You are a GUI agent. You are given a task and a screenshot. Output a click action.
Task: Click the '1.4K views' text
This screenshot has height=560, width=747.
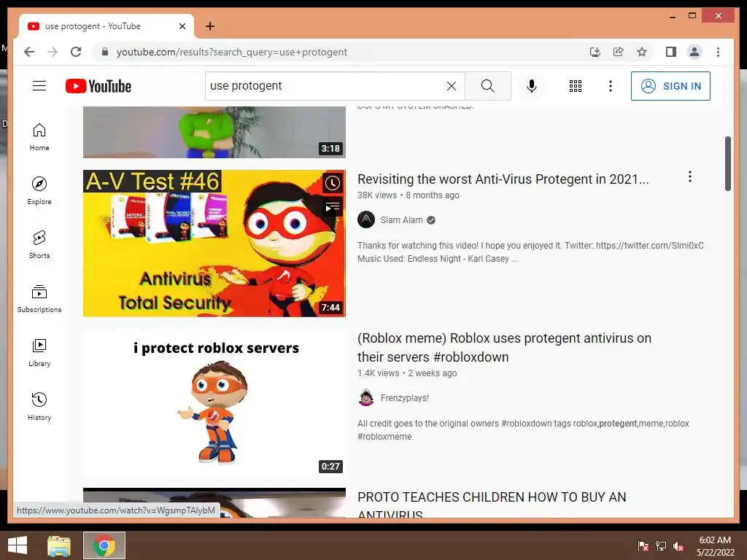[x=379, y=373]
